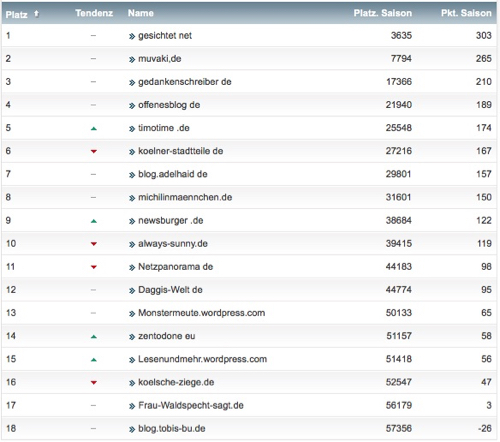
Task: Open koelner-stadtteile de link
Action: [x=181, y=151]
